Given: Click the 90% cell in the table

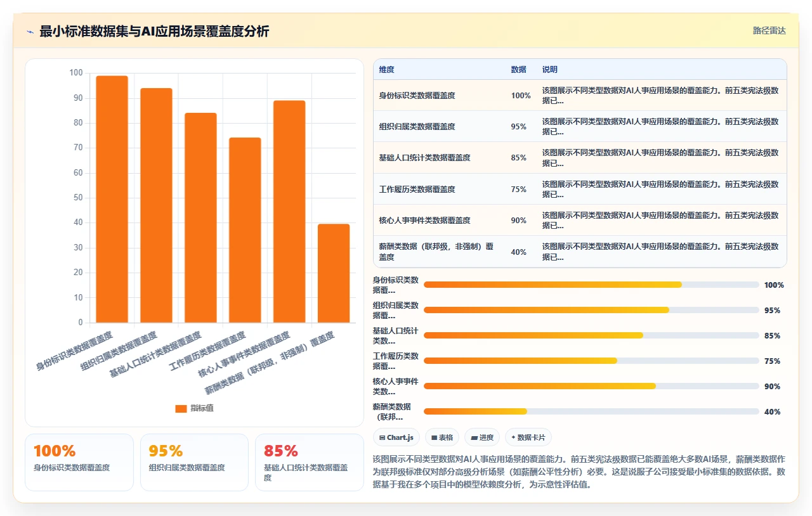Looking at the screenshot, I should [519, 221].
